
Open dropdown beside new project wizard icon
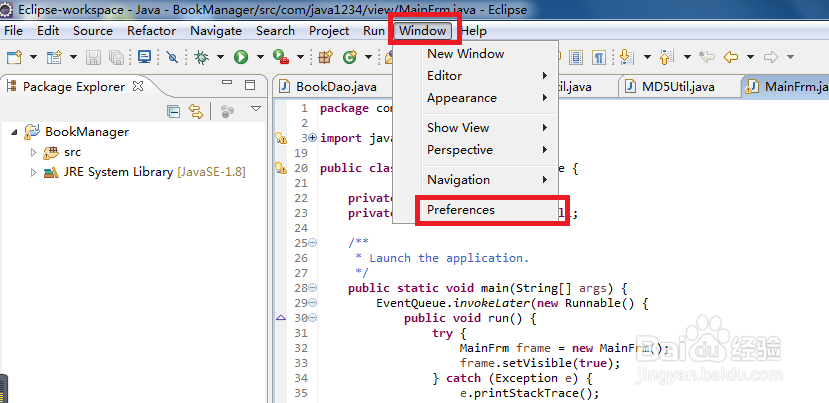point(73,57)
